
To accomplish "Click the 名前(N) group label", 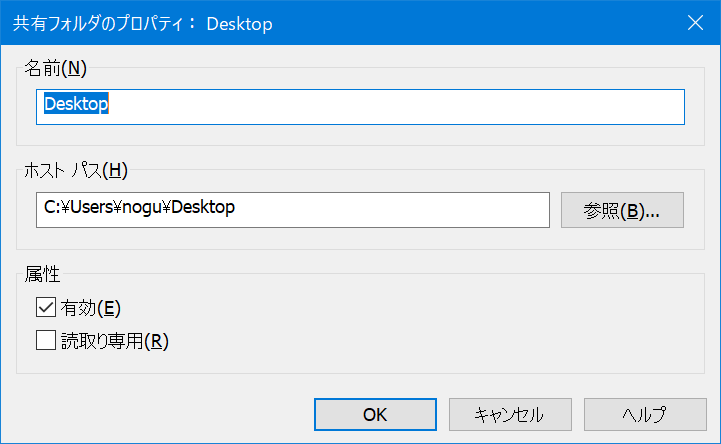I will [56, 68].
